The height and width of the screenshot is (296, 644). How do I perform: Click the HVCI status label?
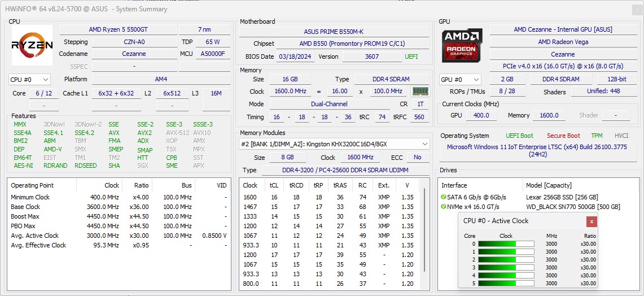(x=621, y=136)
